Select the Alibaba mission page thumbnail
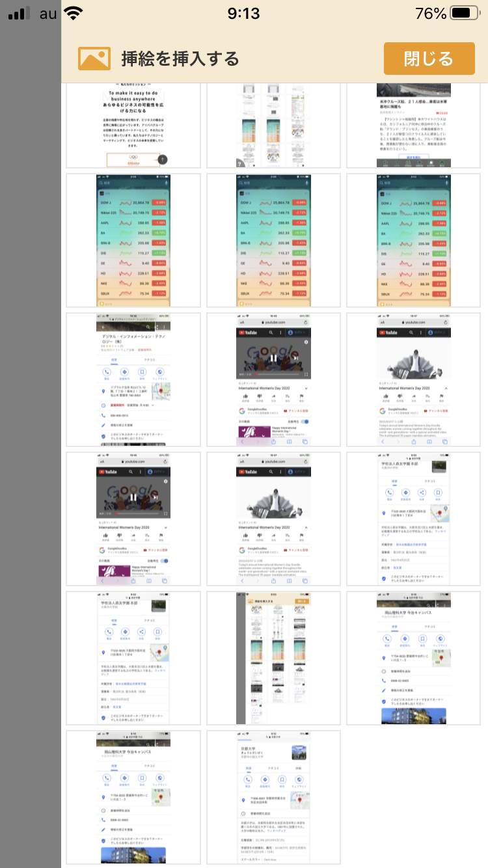This screenshot has width=488, height=868. pos(133,126)
